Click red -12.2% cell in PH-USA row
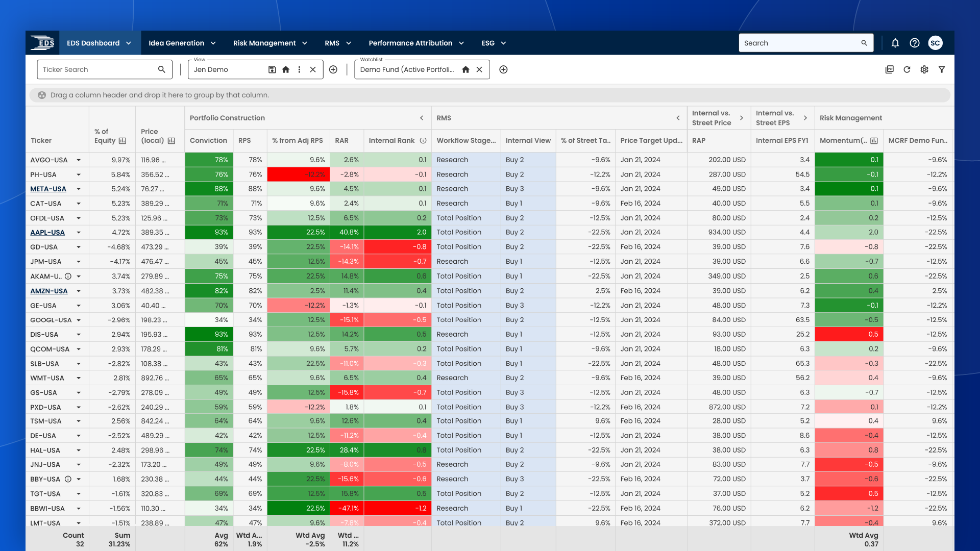The height and width of the screenshot is (551, 980). point(299,175)
